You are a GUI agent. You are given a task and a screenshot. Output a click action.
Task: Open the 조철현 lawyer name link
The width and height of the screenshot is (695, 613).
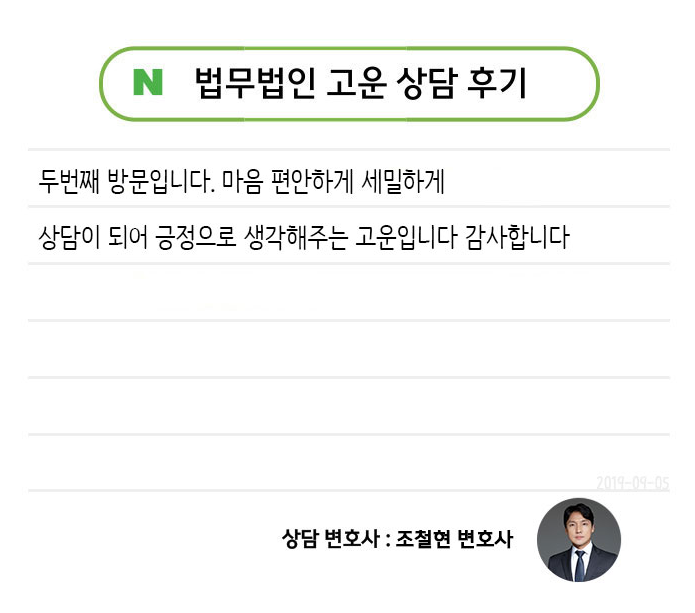pyautogui.click(x=423, y=540)
